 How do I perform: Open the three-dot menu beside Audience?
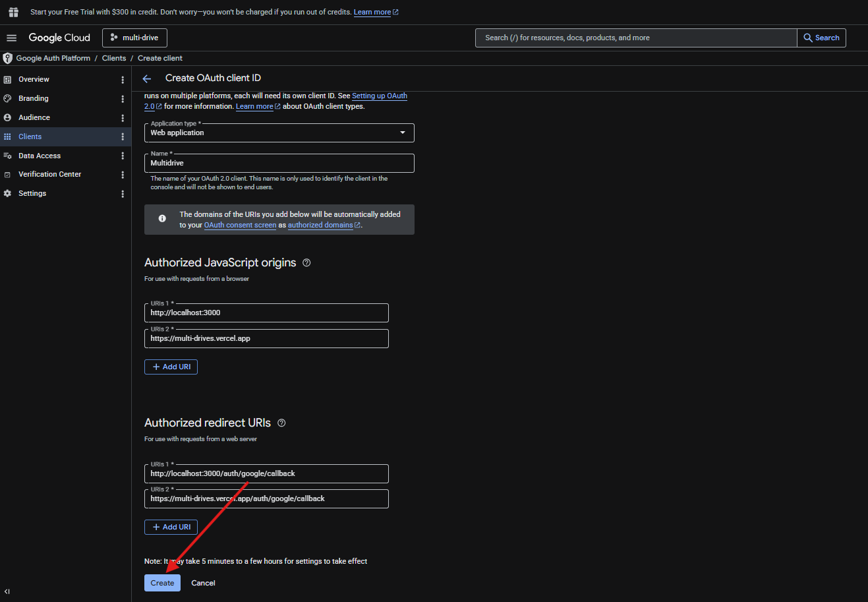pos(123,117)
